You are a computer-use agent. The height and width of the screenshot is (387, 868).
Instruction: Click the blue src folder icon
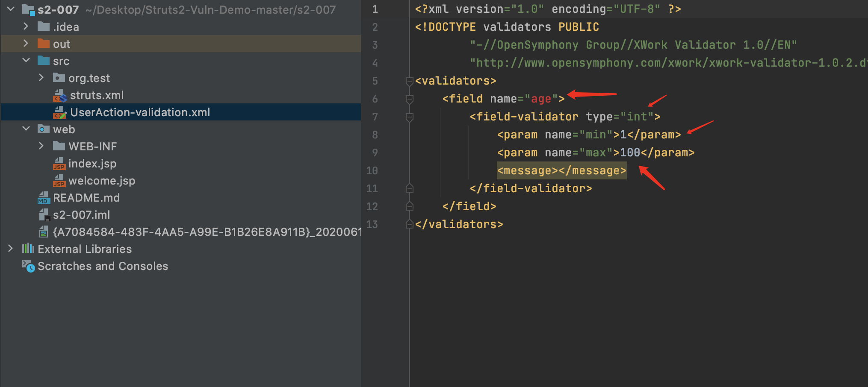(x=44, y=61)
